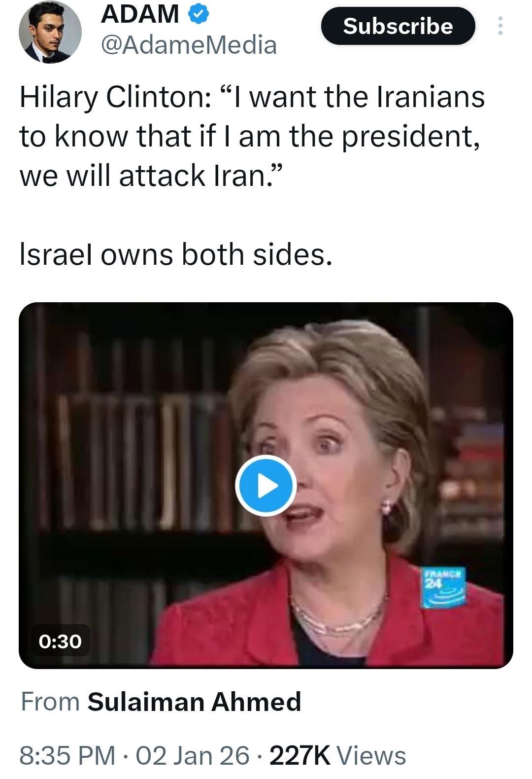
Task: Open the ADAM profile avatar photo
Action: tap(50, 32)
